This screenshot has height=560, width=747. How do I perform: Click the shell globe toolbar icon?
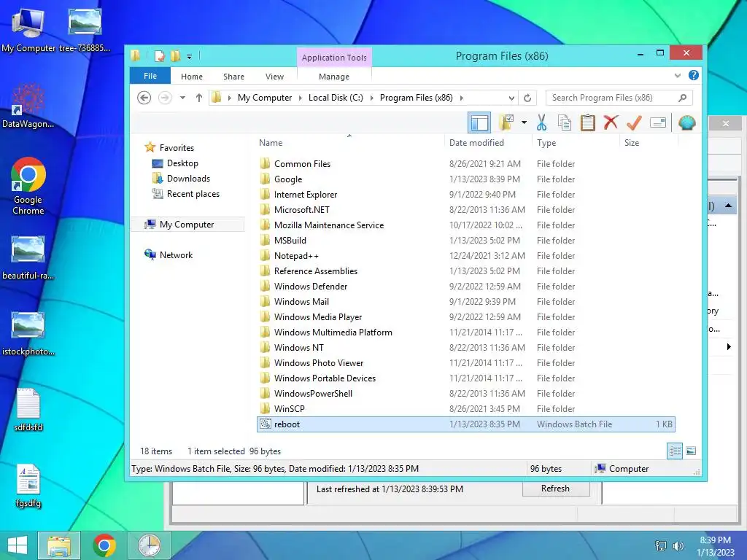click(x=686, y=122)
